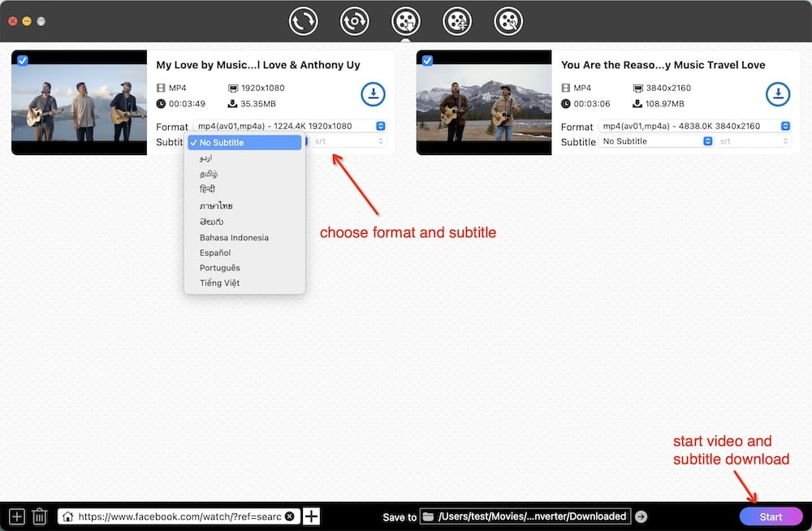Open srt format dropdown for You Are the Reason
The width and height of the screenshot is (812, 531).
pyautogui.click(x=754, y=141)
